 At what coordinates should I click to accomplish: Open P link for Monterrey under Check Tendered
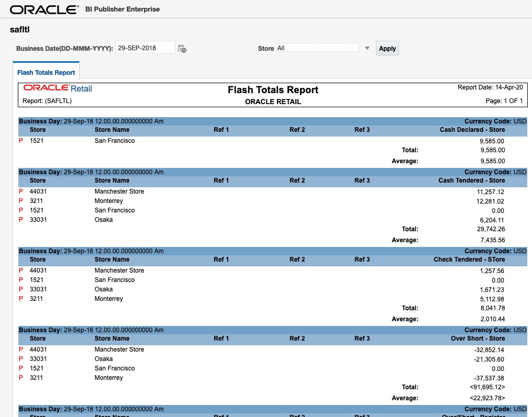pos(21,299)
